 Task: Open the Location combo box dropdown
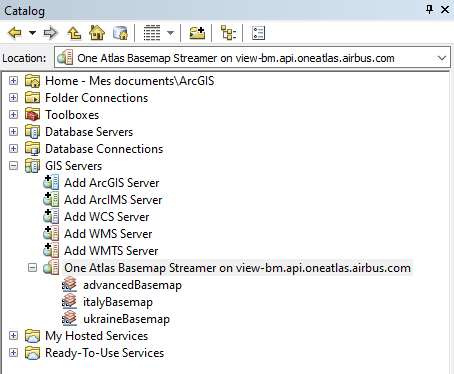click(442, 58)
